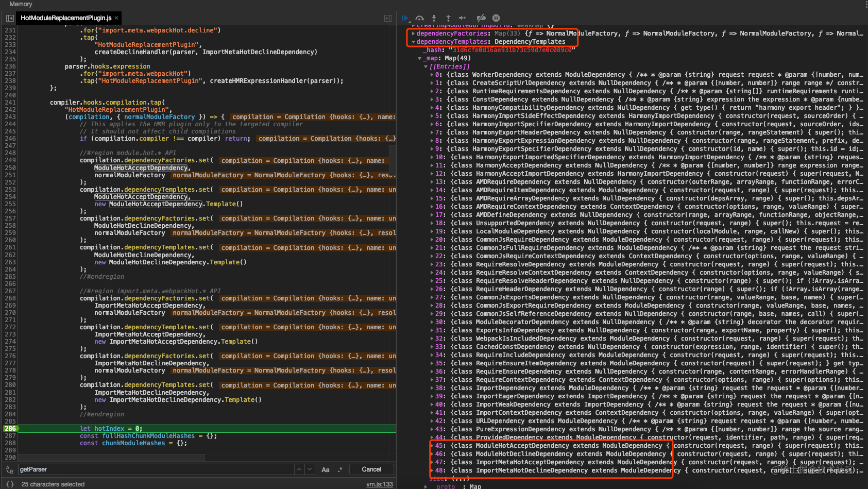
Task: Jump to next search match
Action: click(x=310, y=469)
